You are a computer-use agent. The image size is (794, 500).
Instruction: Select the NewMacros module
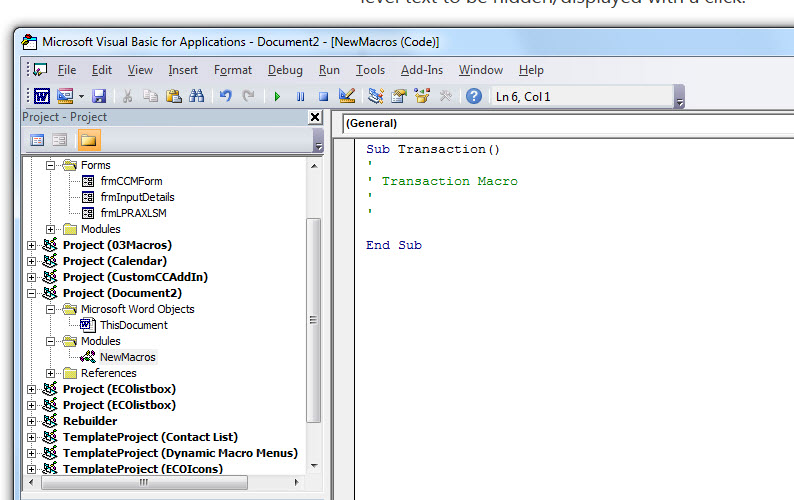128,357
